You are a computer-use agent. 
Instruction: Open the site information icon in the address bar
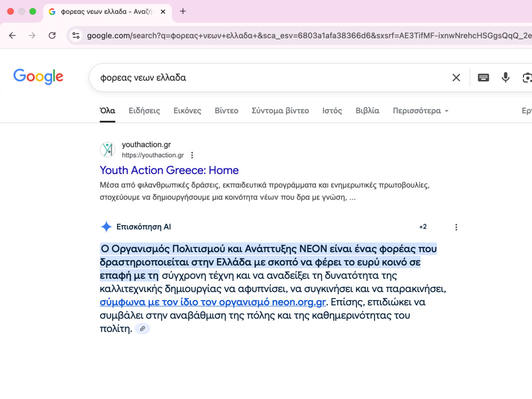(76, 35)
